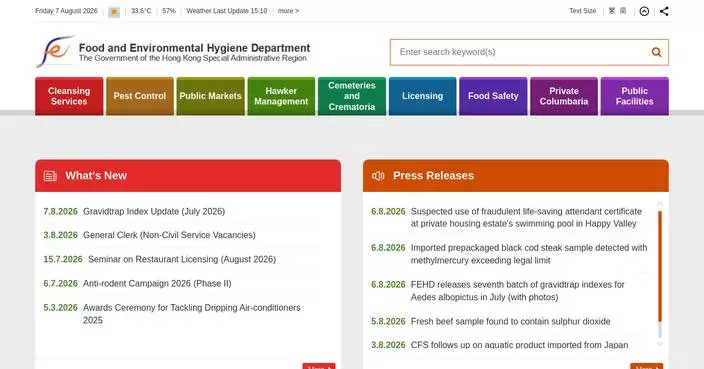Open CFS aquatic product from Japan release
The width and height of the screenshot is (704, 369).
click(x=519, y=345)
